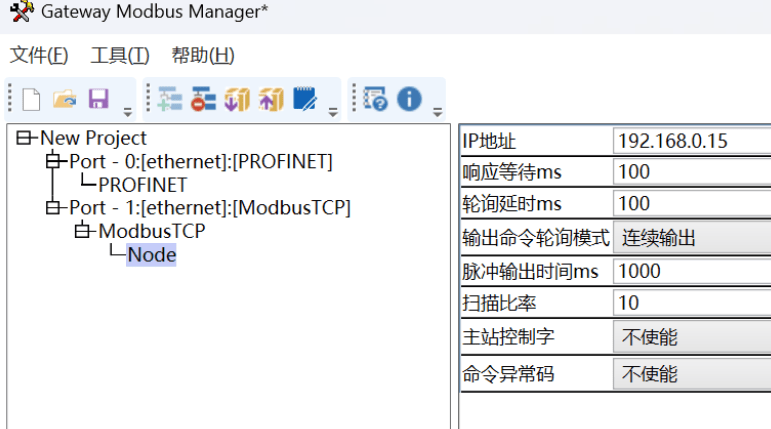Click the 主站控制字 property label
This screenshot has height=429, width=771.
(508, 337)
